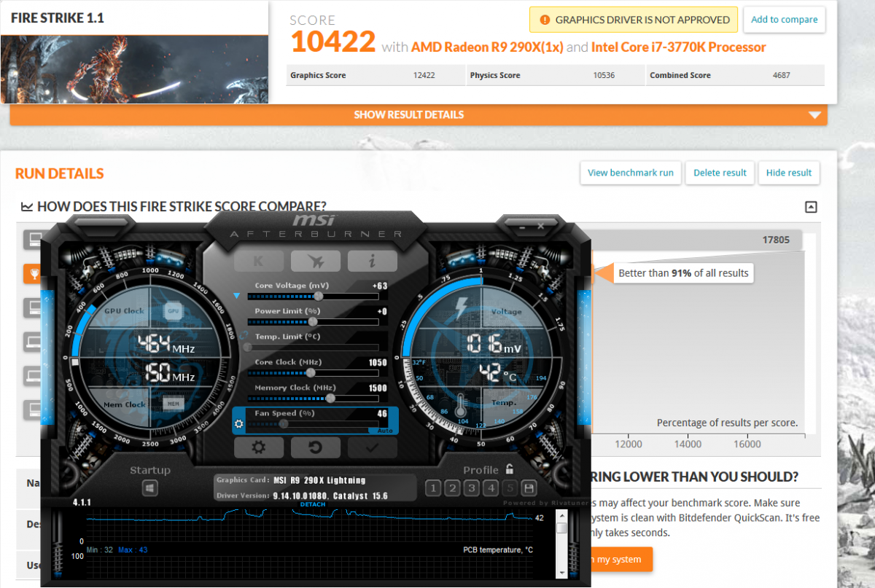The height and width of the screenshot is (588, 875).
Task: Click the Fire Strike 1.1 thumbnail image
Action: [134, 69]
